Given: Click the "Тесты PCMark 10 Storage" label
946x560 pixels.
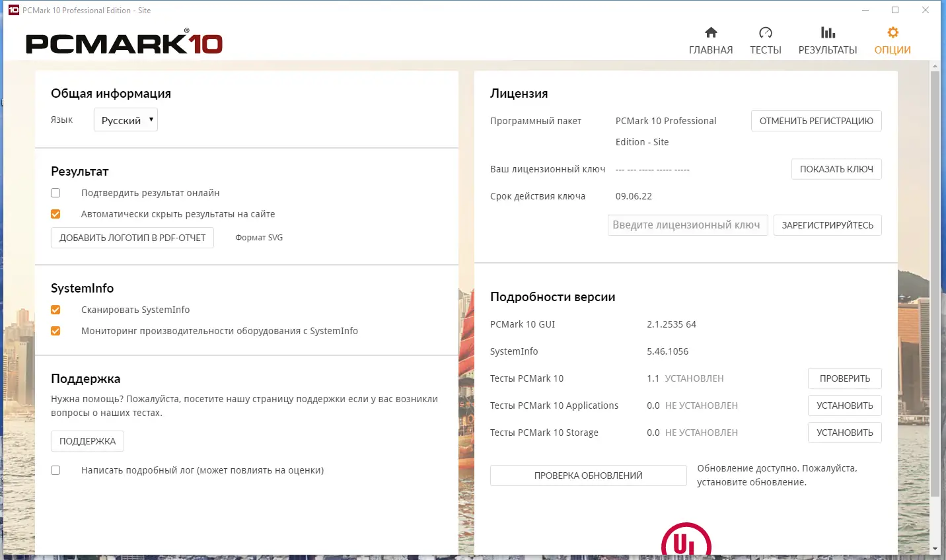Looking at the screenshot, I should (x=544, y=433).
